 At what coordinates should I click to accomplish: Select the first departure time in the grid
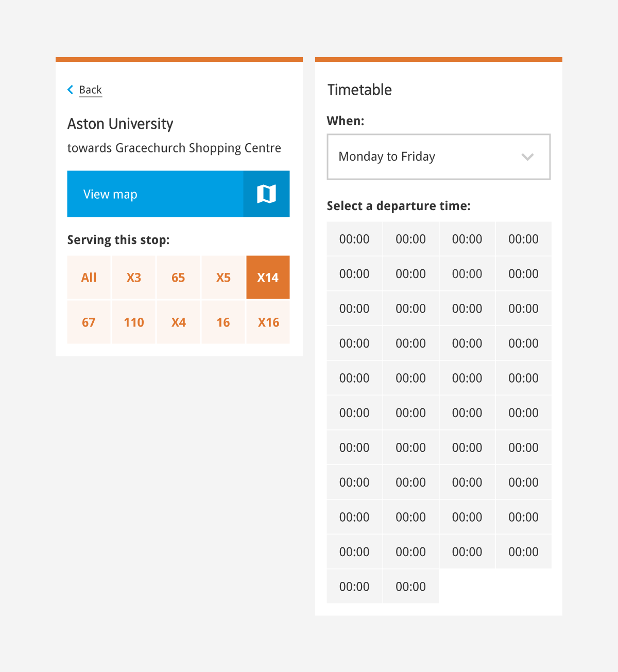coord(354,239)
